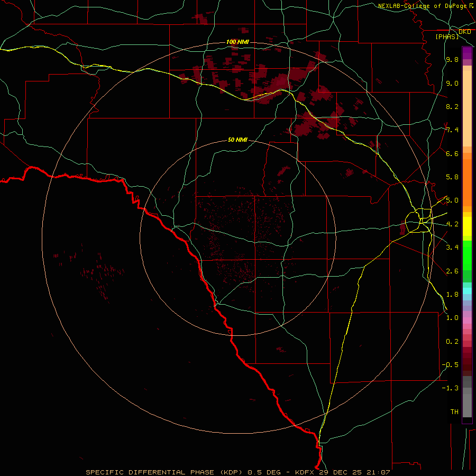Click the 21:07 time stamp
The width and height of the screenshot is (476, 476).
[379, 472]
